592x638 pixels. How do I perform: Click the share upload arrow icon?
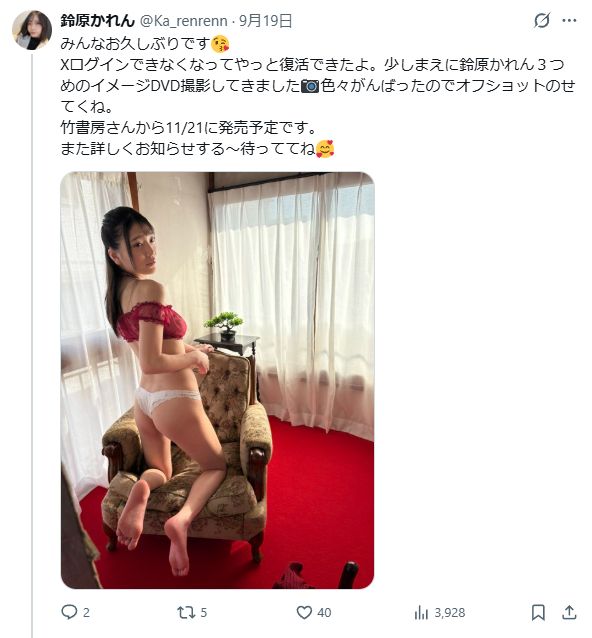(569, 612)
